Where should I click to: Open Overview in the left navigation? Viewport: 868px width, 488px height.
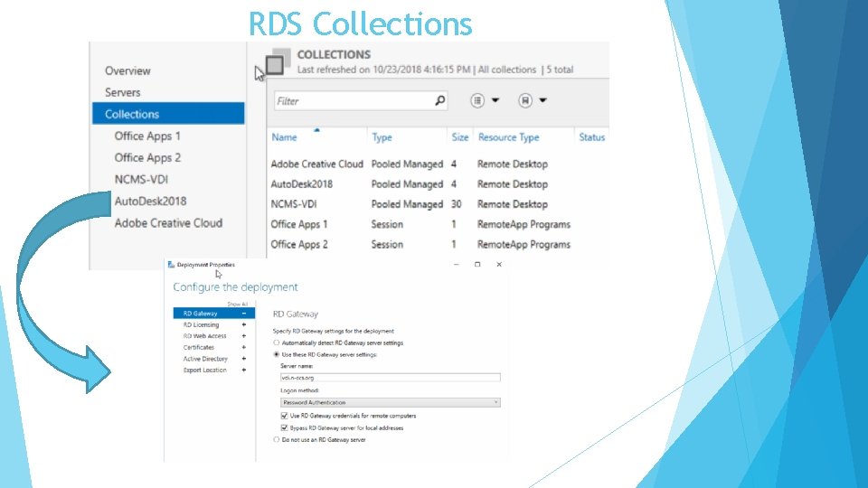click(127, 70)
